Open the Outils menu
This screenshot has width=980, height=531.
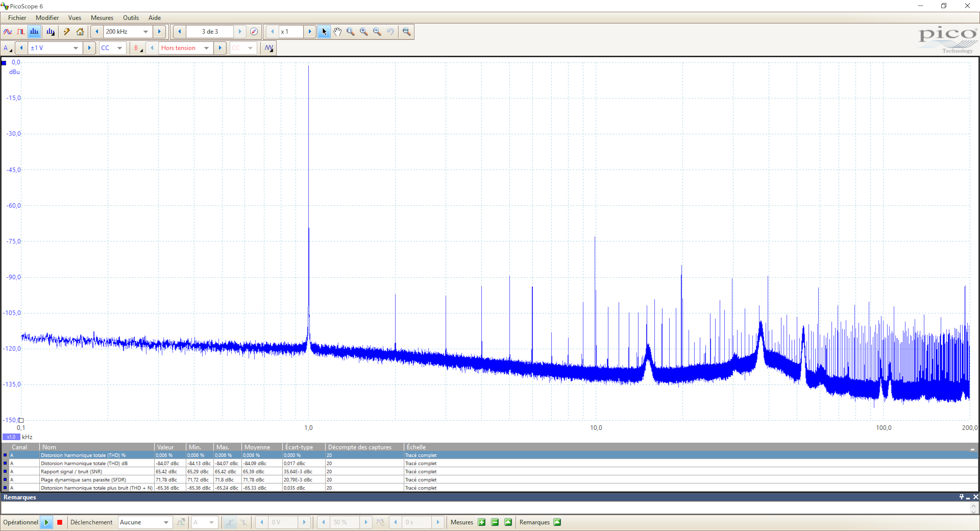[x=131, y=18]
